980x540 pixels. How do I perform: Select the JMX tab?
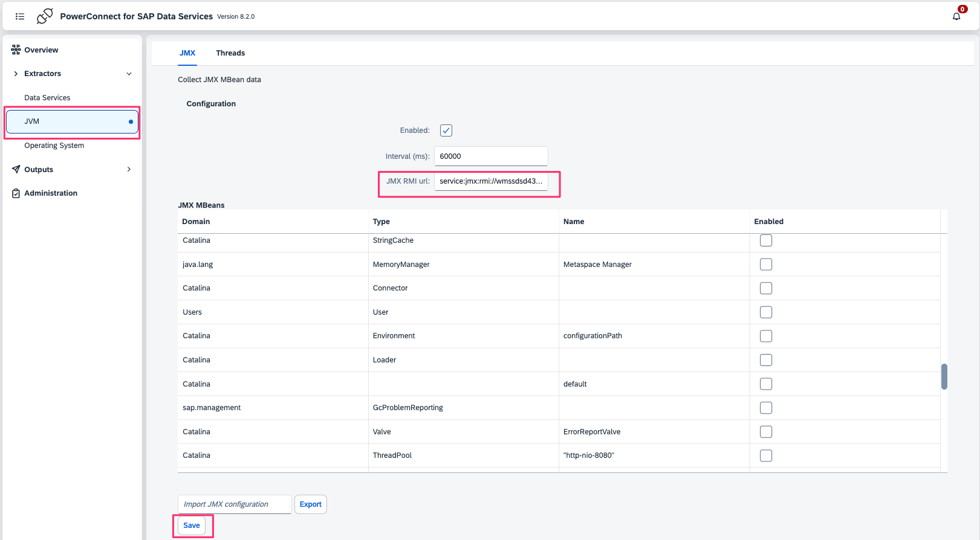click(x=187, y=53)
